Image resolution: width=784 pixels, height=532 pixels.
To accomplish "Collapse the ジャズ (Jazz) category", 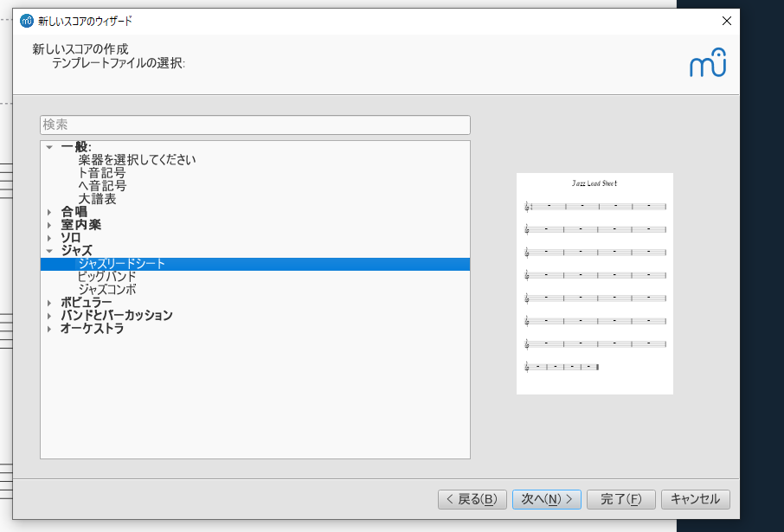I will [49, 250].
